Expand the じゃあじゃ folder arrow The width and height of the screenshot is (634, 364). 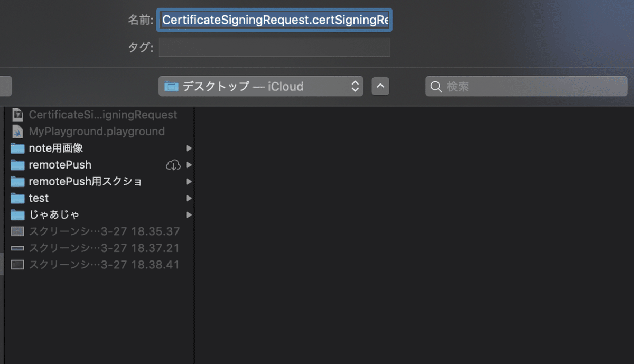[189, 215]
